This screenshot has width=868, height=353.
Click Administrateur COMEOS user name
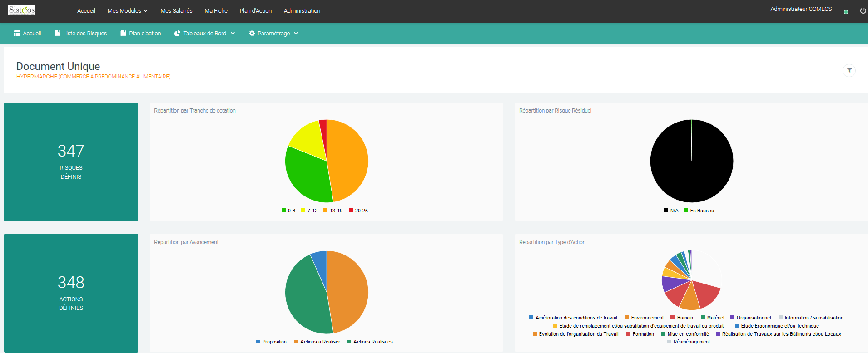point(801,9)
